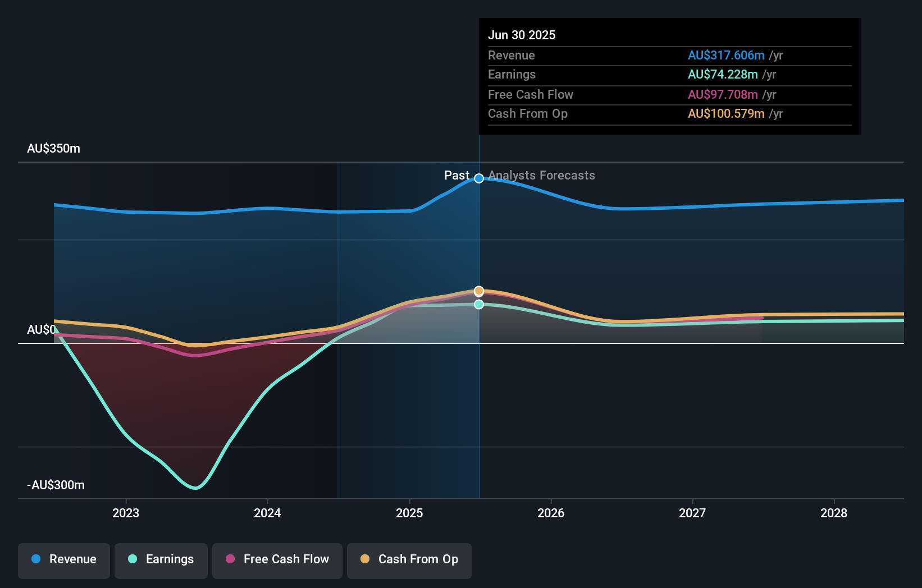Toggle the Earnings series visibility
The width and height of the screenshot is (922, 588).
click(161, 559)
